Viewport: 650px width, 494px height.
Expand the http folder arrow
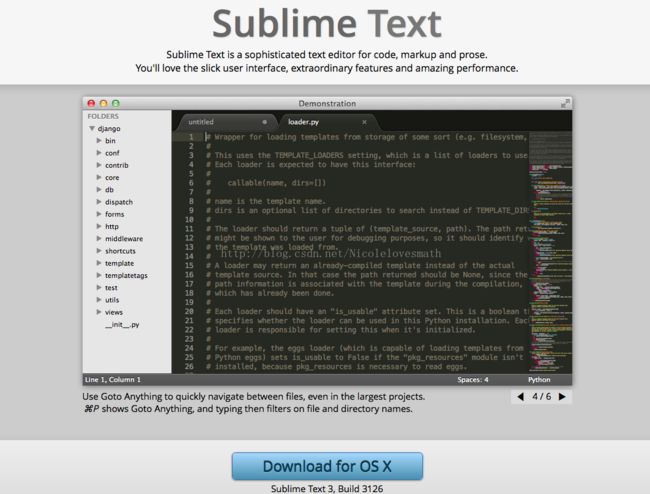pos(99,226)
